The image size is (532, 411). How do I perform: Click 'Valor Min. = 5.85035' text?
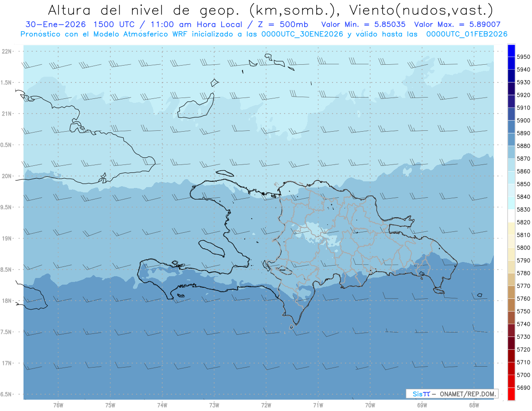point(363,24)
